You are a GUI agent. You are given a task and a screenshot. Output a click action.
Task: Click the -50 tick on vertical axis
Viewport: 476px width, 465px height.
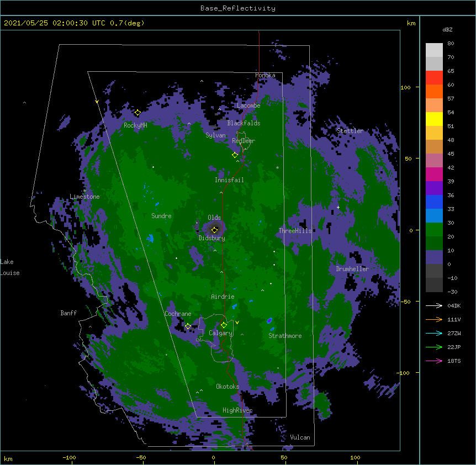coord(405,302)
